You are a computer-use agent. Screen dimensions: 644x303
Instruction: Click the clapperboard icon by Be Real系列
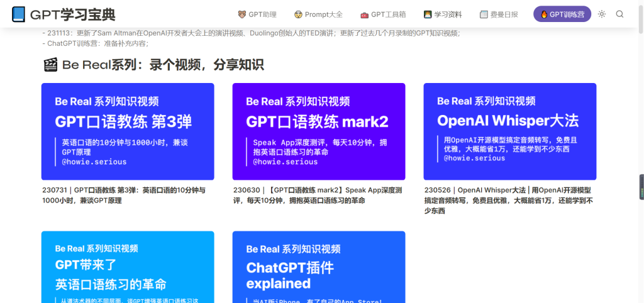click(x=50, y=65)
